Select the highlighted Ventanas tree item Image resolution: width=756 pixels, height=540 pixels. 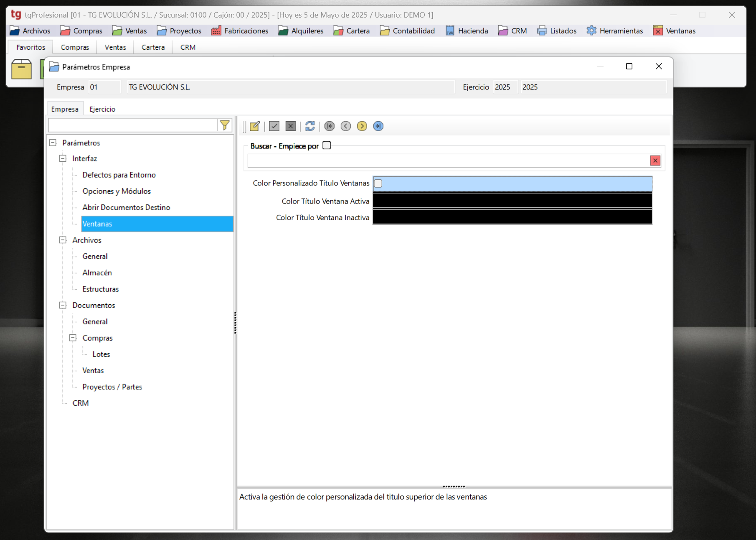click(x=157, y=224)
